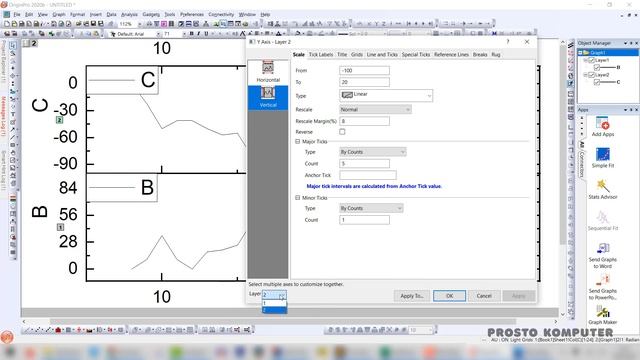
Task: Open Minor Ticks Type dropdown
Action: pos(371,208)
